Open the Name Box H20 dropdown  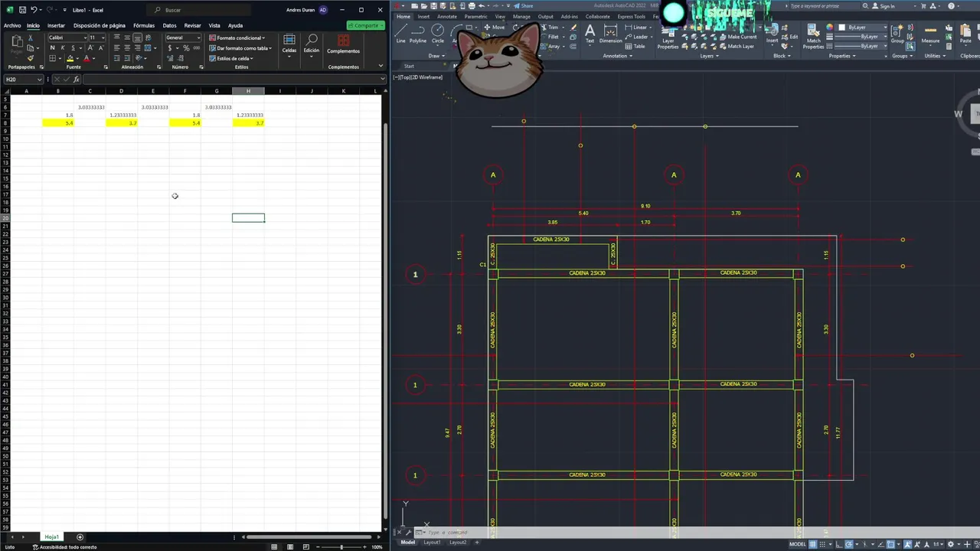click(41, 80)
